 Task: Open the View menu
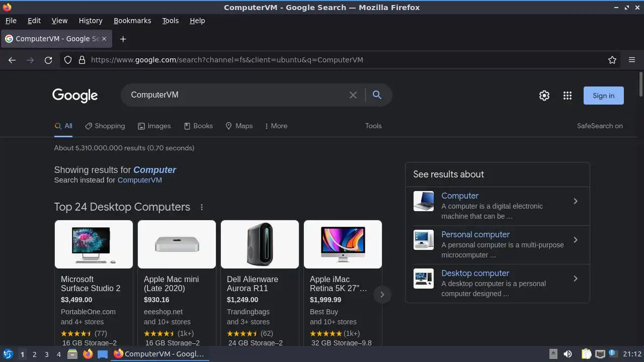click(59, 21)
